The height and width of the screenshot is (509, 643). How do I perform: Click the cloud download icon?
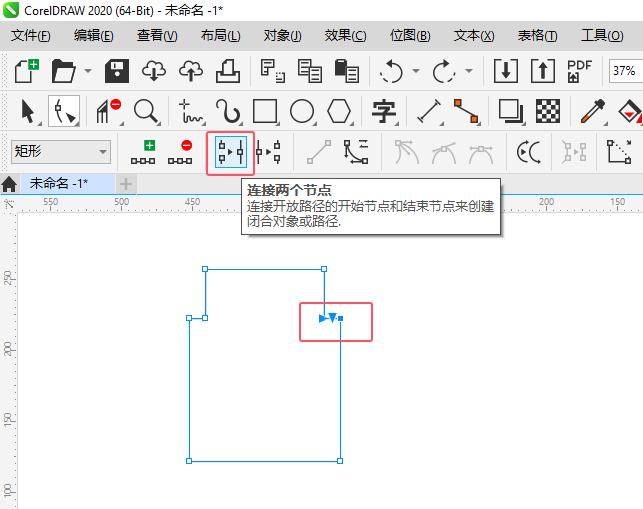pos(154,71)
